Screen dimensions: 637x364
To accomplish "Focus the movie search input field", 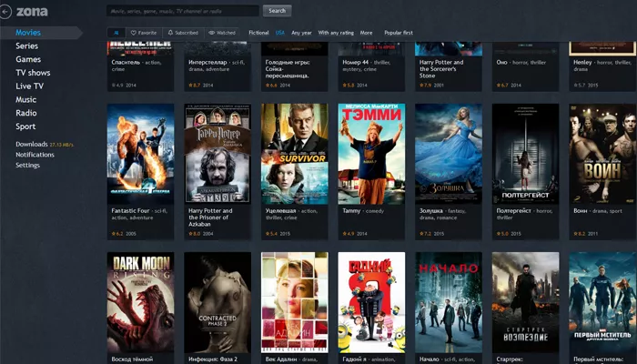I will tap(183, 11).
